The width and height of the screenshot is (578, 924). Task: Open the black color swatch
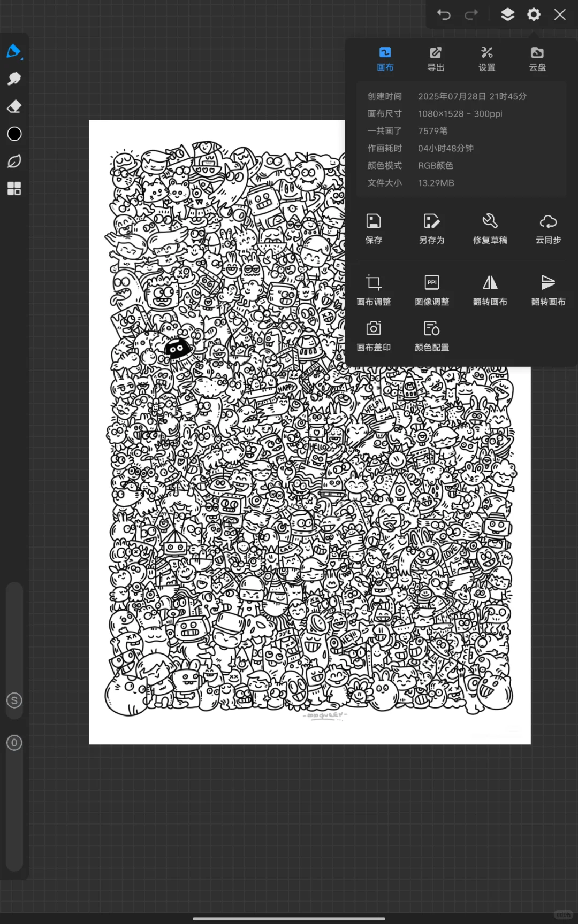click(14, 134)
